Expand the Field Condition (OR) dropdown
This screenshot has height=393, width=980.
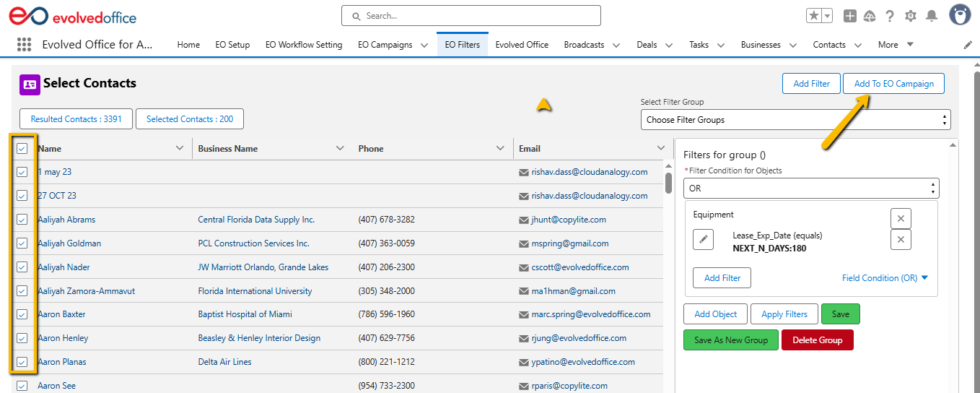coord(885,278)
